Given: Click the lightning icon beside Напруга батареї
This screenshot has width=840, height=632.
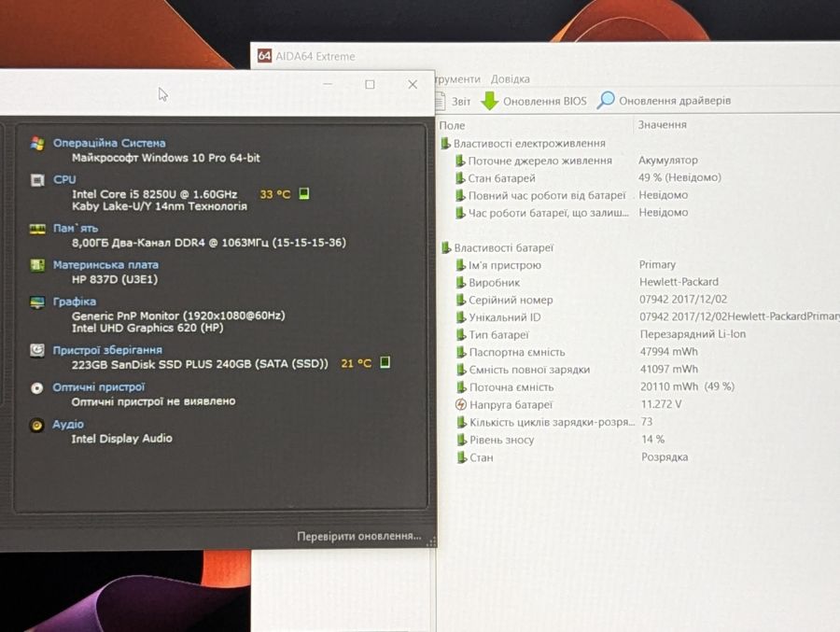Looking at the screenshot, I should pyautogui.click(x=461, y=405).
